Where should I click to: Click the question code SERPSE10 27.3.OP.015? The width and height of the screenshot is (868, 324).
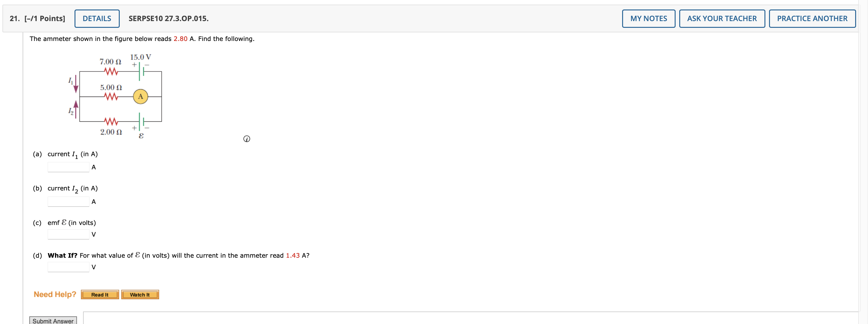click(169, 19)
